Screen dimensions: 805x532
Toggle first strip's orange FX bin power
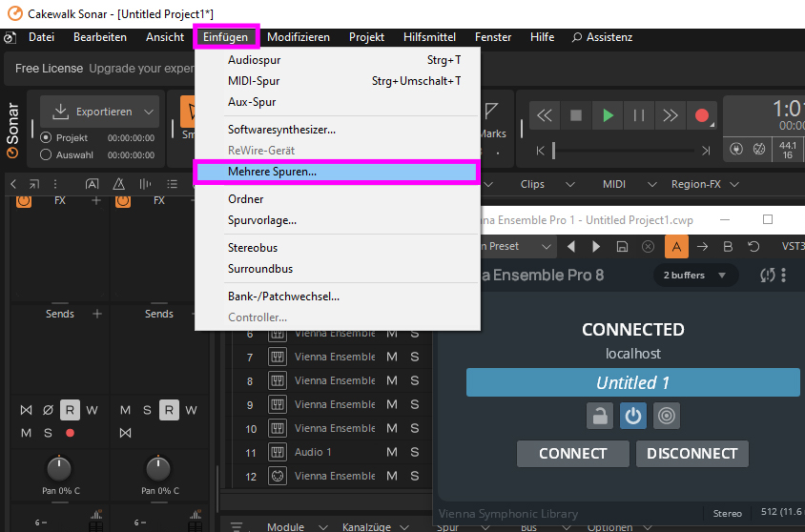(24, 200)
